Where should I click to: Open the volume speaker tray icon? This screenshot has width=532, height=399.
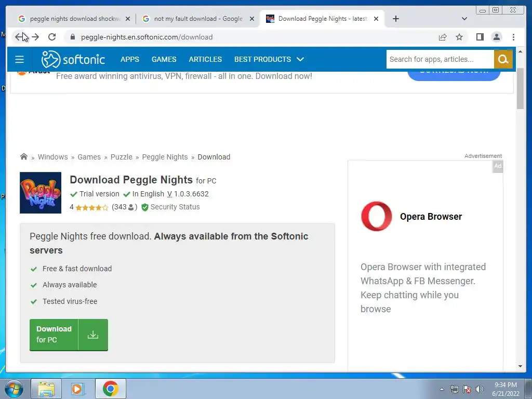pyautogui.click(x=479, y=389)
